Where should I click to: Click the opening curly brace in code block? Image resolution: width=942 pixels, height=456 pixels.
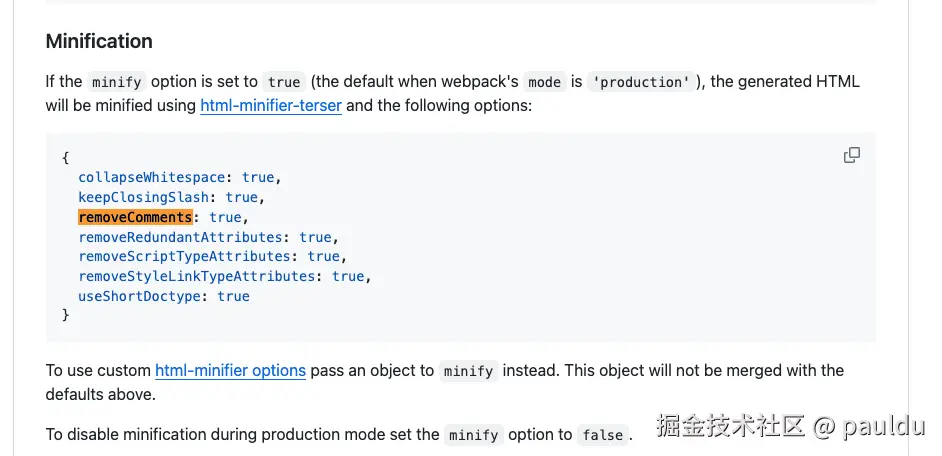[65, 157]
